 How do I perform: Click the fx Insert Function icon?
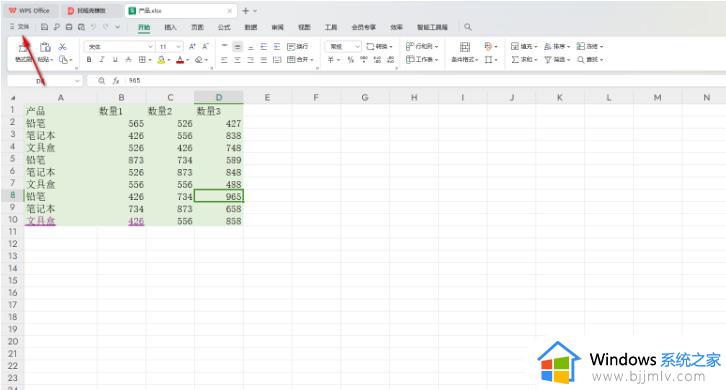coord(116,81)
